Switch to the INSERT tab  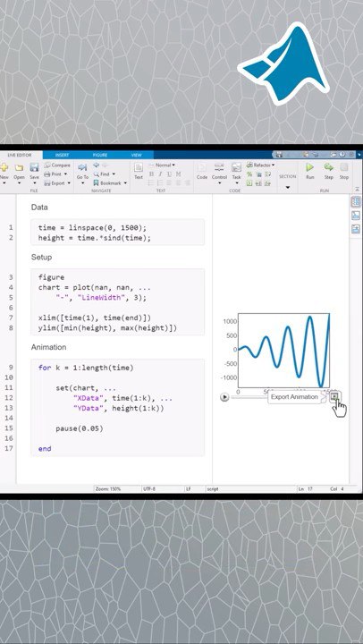[x=62, y=155]
